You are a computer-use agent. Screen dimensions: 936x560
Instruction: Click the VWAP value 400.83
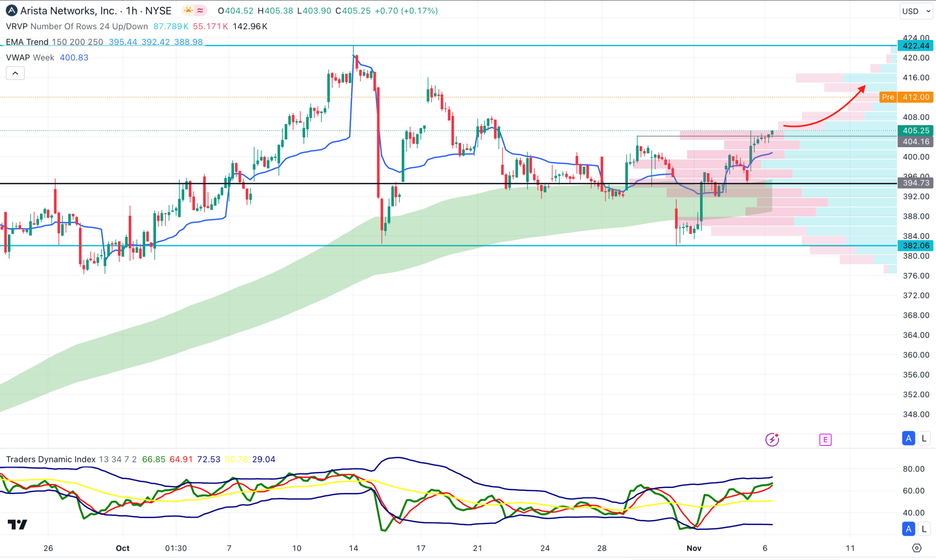(x=74, y=58)
